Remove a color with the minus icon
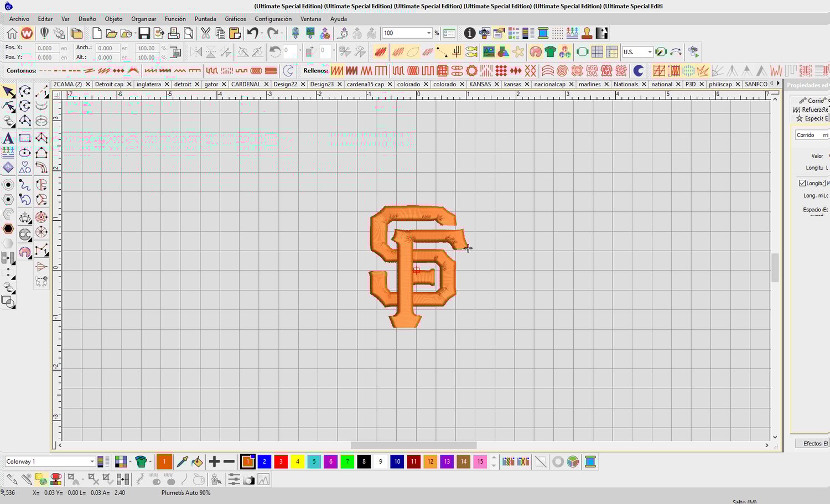830x504 pixels. [230, 461]
